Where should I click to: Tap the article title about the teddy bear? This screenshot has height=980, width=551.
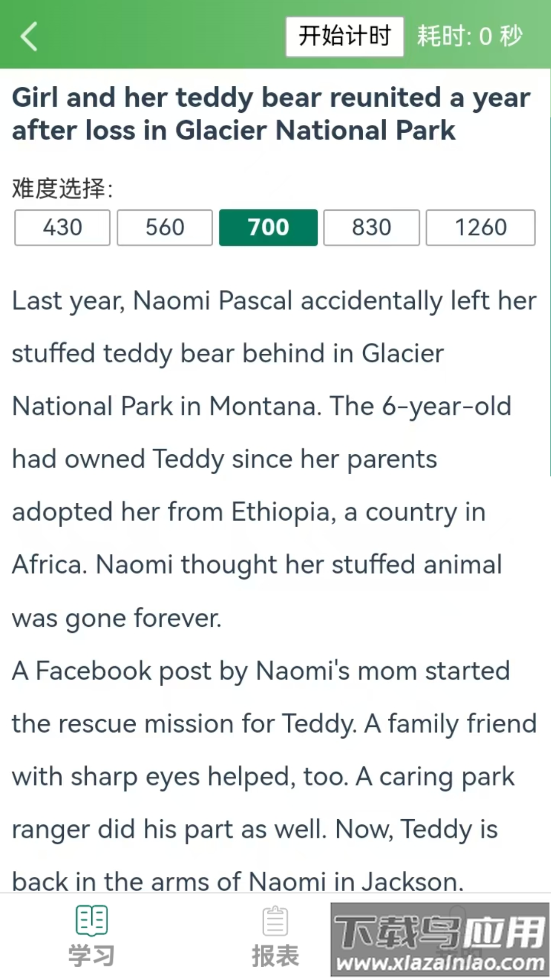270,114
